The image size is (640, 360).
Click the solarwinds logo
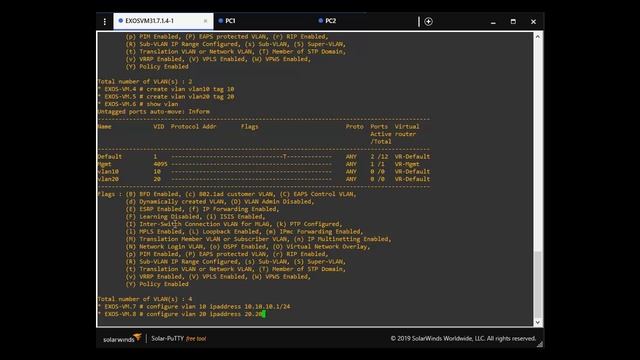122,338
